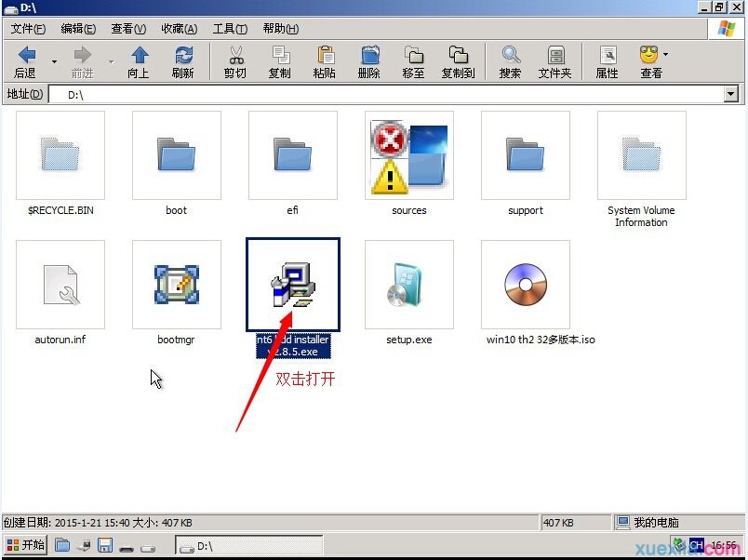Click the 复制到 (Copy To) icon
The image size is (748, 560).
(x=458, y=60)
